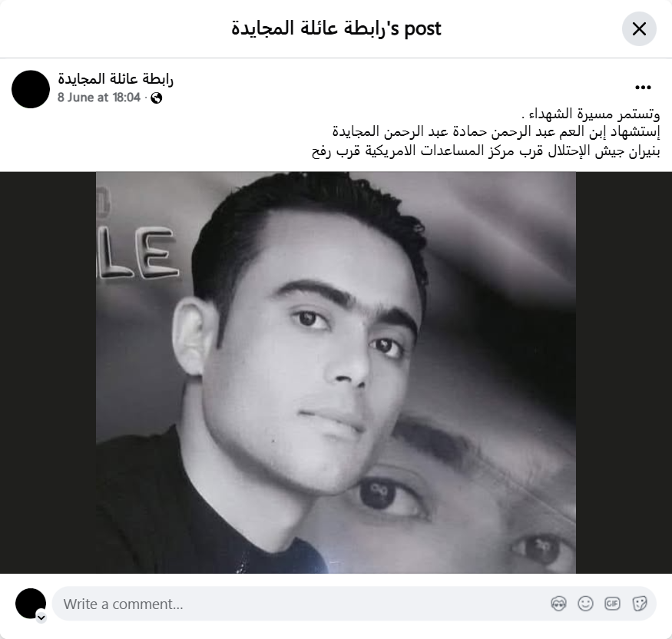Click the LE letters in the photo
This screenshot has height=639, width=672.
[137, 253]
